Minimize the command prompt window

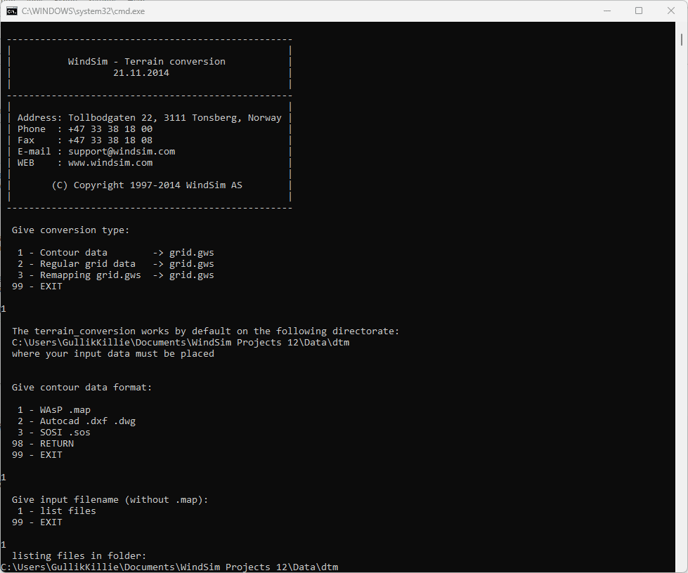pos(607,11)
